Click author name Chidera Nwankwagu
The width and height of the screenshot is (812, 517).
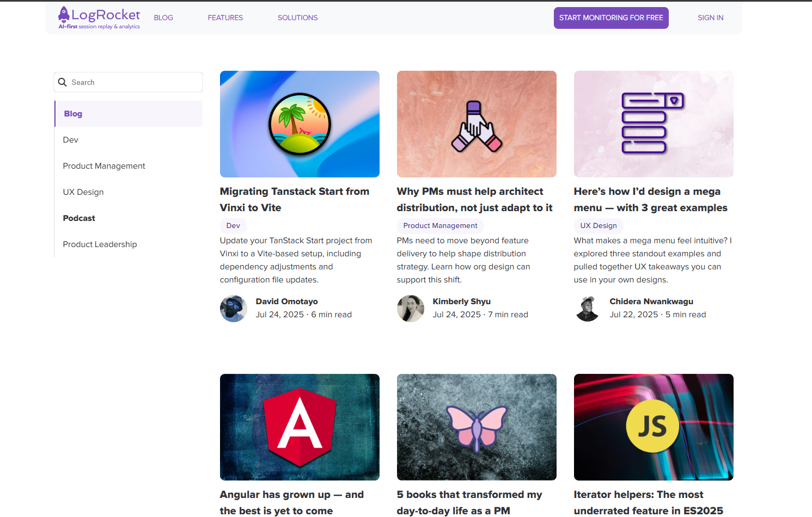[651, 301]
